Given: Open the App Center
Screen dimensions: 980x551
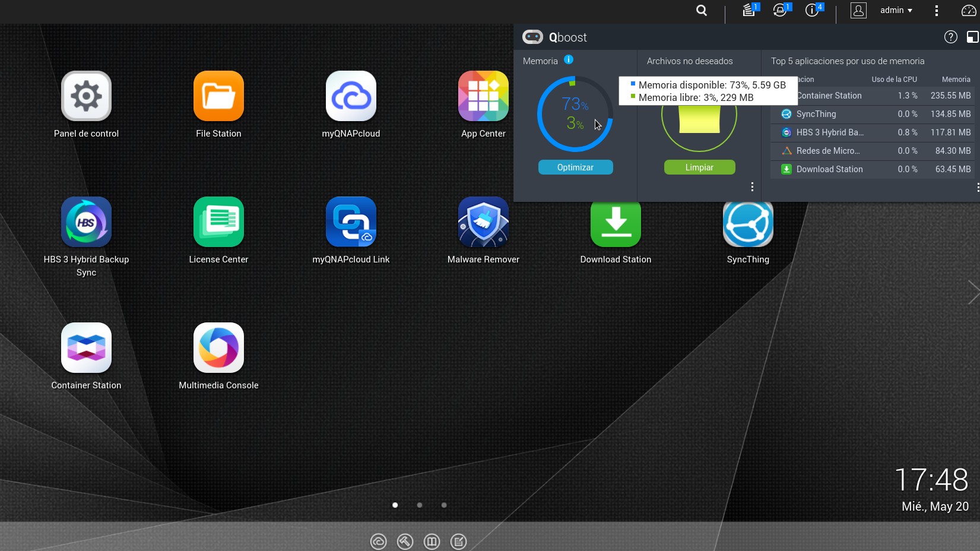Looking at the screenshot, I should pyautogui.click(x=483, y=96).
